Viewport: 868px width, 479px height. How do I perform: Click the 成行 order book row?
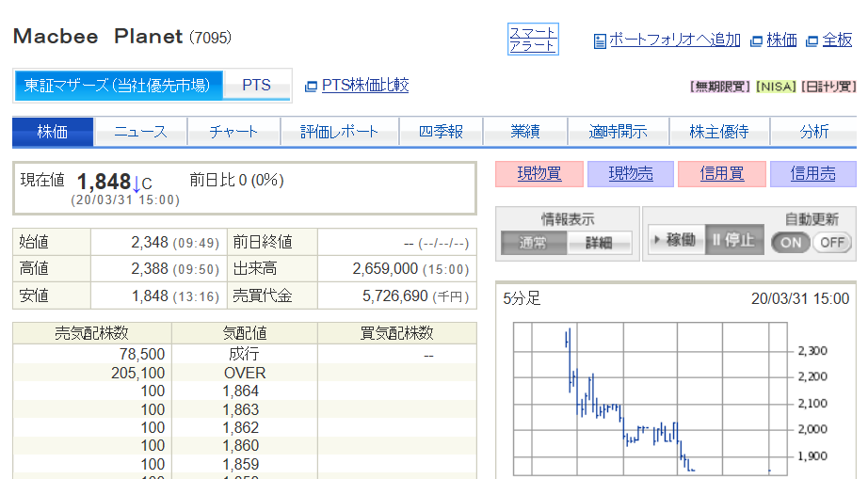click(x=245, y=354)
